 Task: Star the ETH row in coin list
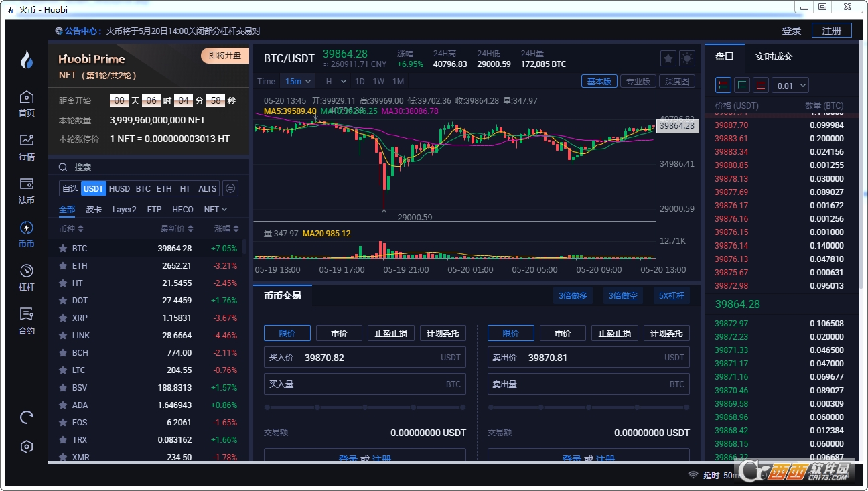[x=63, y=265]
